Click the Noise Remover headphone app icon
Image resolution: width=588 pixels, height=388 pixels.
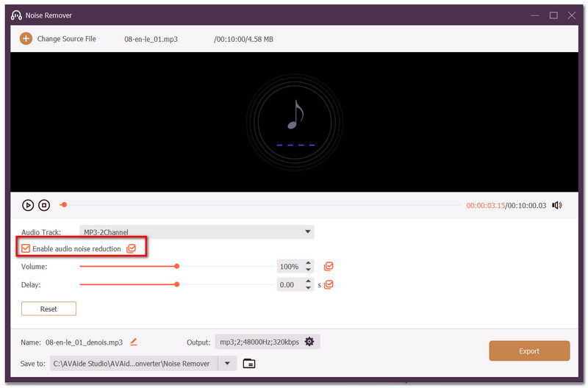click(x=16, y=15)
